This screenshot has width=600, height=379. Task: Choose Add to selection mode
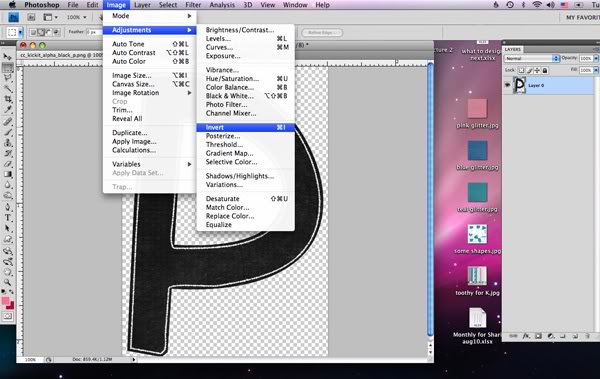point(41,33)
